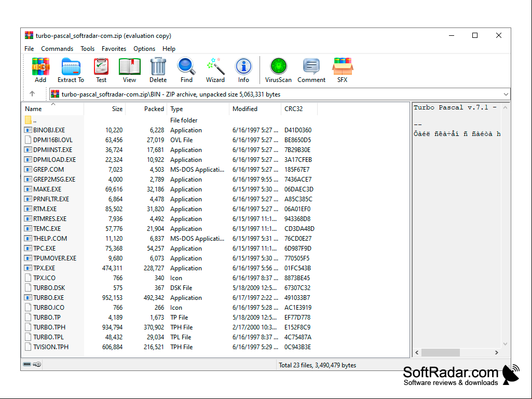
Task: Show archive Info
Action: [243, 66]
